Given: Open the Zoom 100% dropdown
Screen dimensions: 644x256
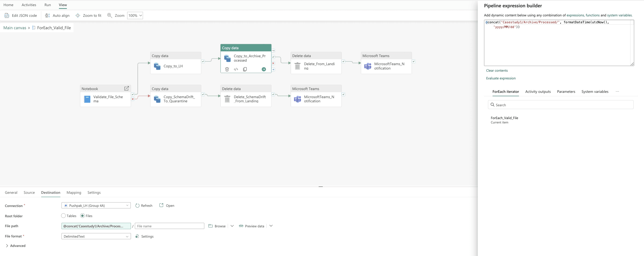Looking at the screenshot, I should (135, 16).
